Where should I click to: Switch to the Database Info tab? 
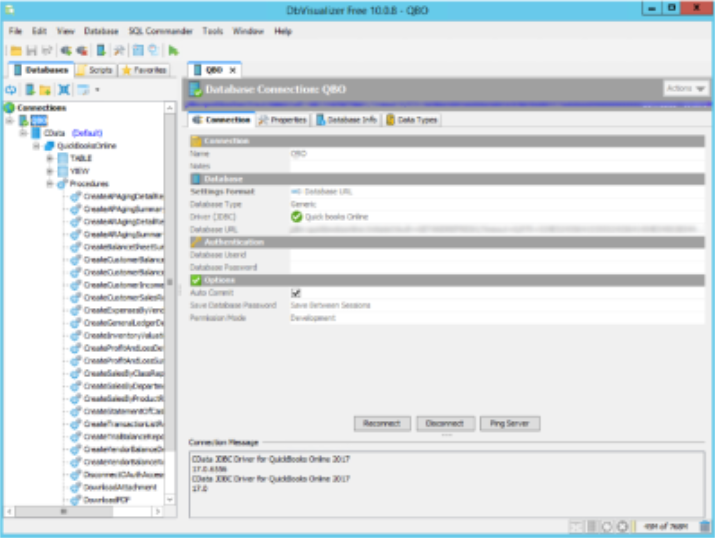(x=347, y=120)
